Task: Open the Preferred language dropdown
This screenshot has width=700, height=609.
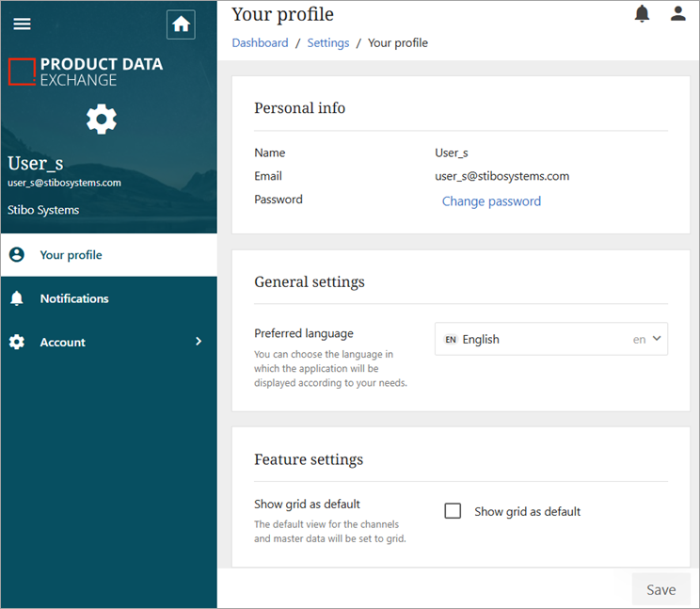Action: [x=550, y=339]
